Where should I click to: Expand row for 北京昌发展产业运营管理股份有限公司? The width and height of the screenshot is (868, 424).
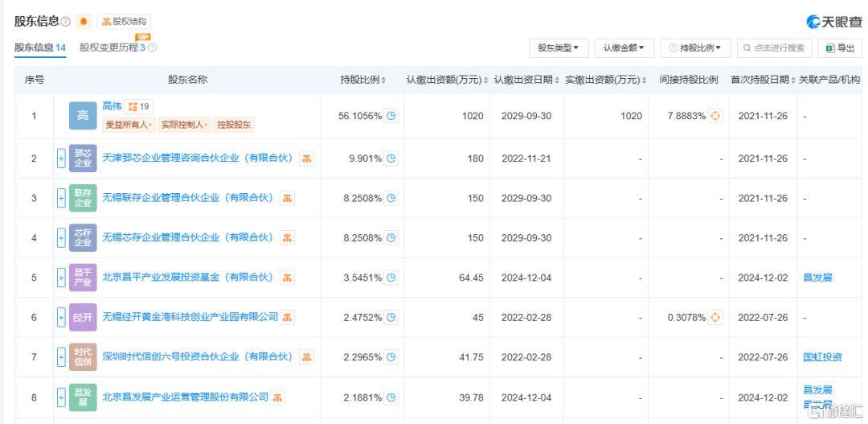pyautogui.click(x=61, y=397)
